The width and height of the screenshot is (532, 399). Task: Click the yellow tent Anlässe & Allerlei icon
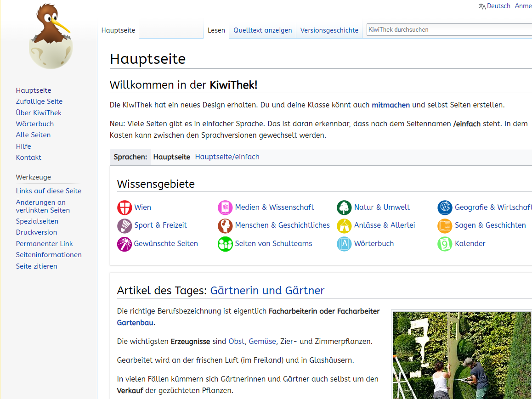point(344,225)
